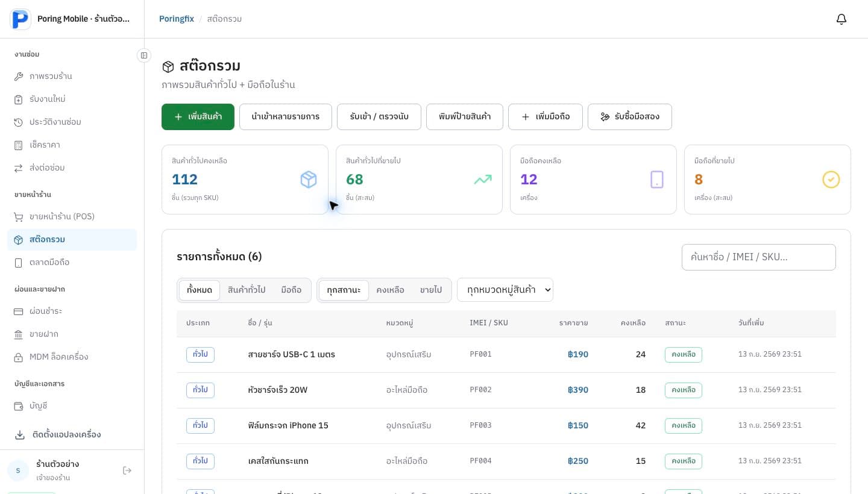Click the user avatar with letter S
868x494 pixels.
tap(18, 471)
